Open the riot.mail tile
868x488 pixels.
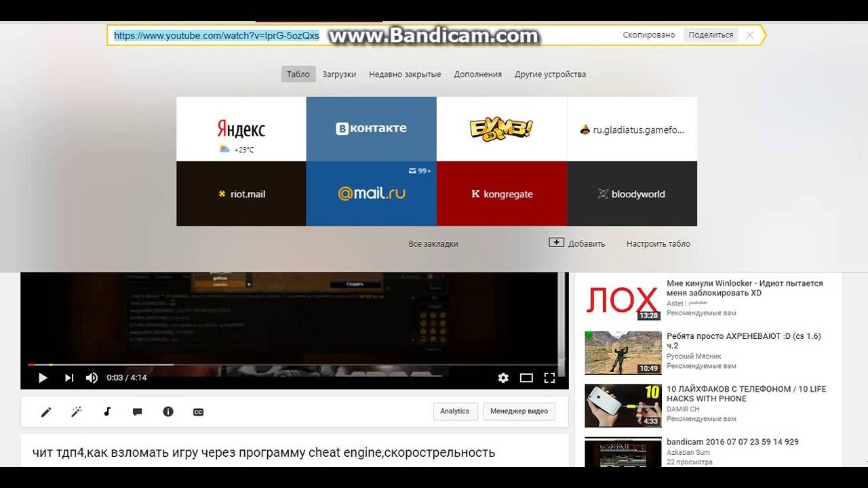point(241,194)
